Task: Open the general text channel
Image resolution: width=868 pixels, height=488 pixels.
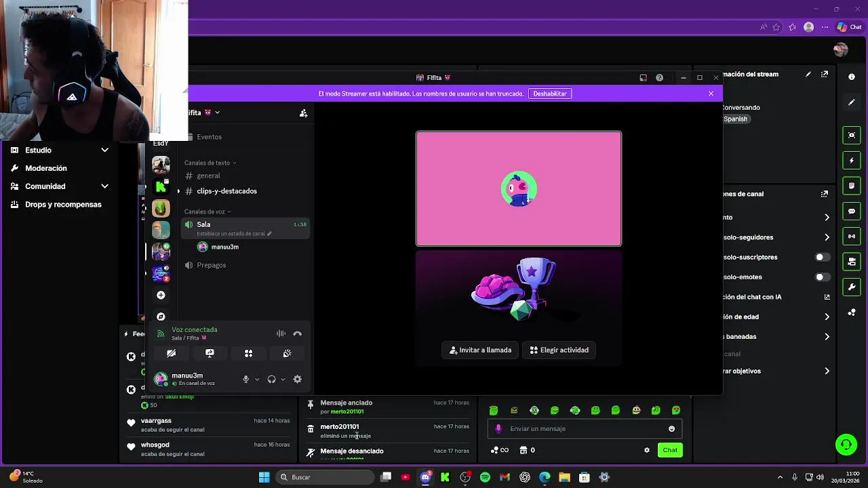Action: coord(208,176)
